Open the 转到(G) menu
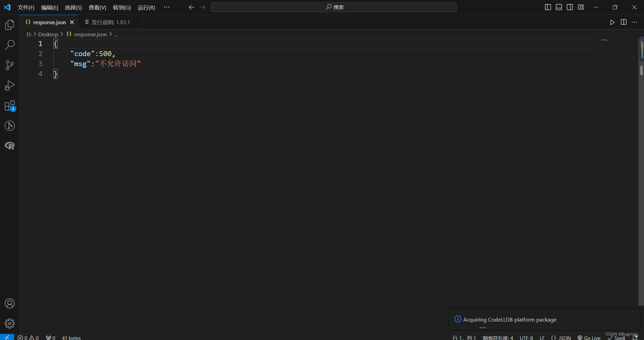The height and width of the screenshot is (340, 644). [x=122, y=7]
